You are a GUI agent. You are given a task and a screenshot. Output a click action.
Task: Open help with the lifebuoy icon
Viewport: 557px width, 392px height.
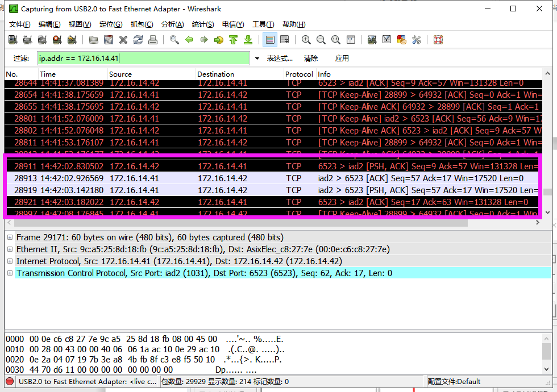(x=438, y=40)
